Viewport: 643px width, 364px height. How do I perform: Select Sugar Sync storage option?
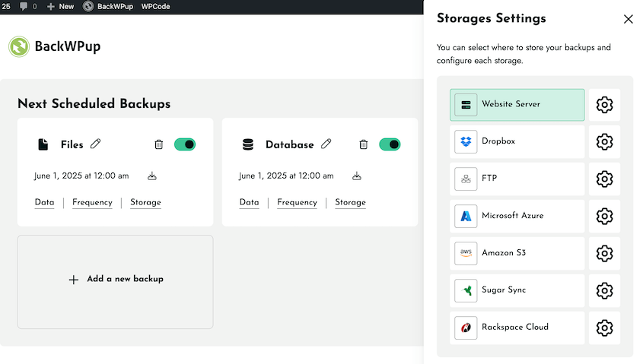(517, 291)
